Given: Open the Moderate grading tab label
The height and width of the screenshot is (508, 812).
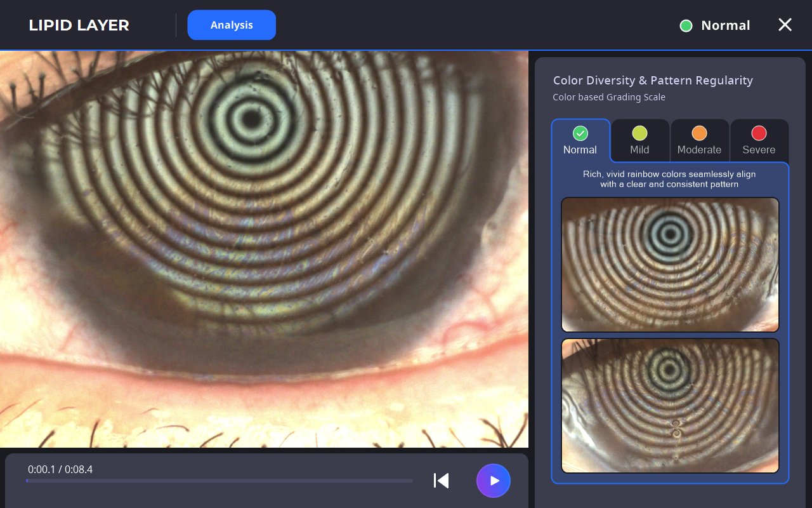Looking at the screenshot, I should (x=699, y=150).
